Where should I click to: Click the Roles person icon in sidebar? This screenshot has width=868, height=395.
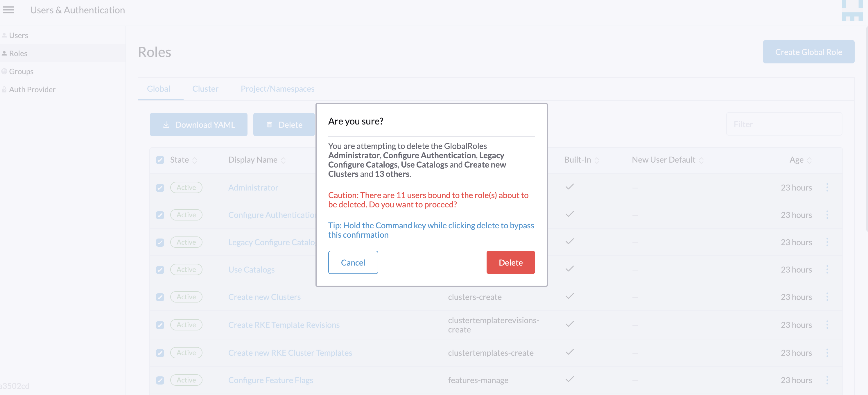(x=4, y=53)
